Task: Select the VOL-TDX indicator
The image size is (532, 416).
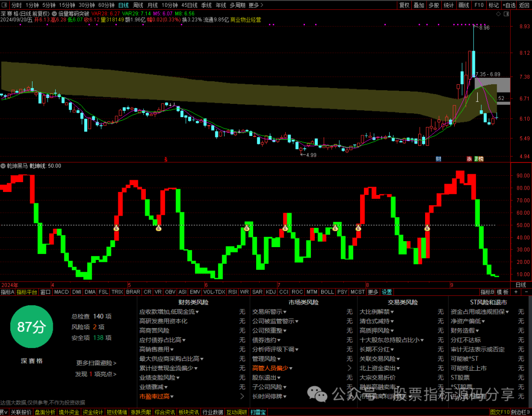Action: tap(214, 292)
